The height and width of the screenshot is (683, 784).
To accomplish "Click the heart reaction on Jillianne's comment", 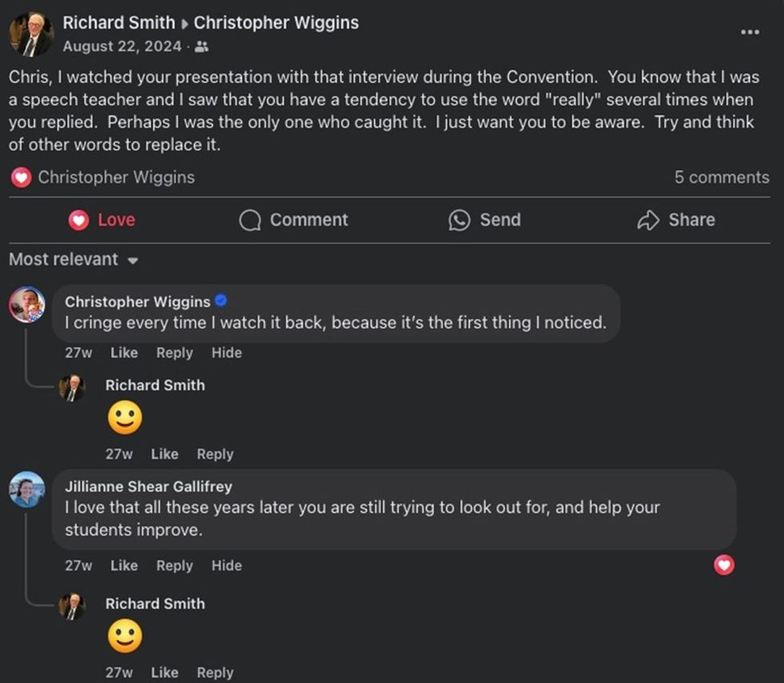I will (724, 565).
